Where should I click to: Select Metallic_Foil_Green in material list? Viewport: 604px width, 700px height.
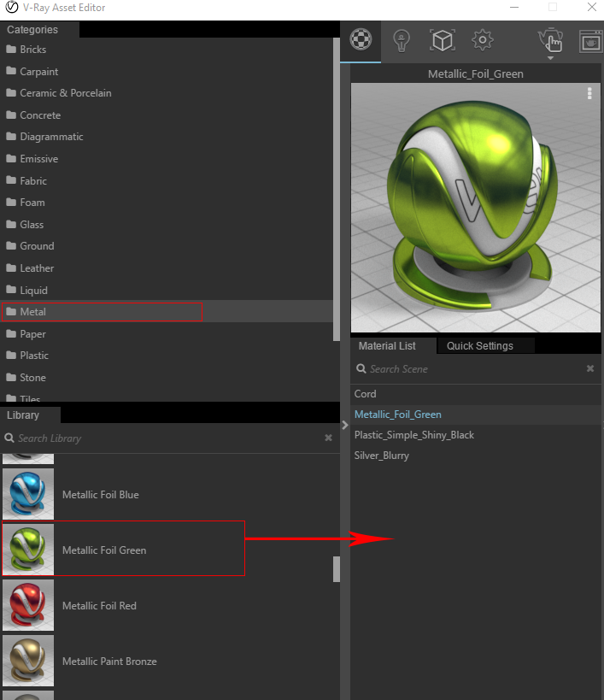coord(476,415)
